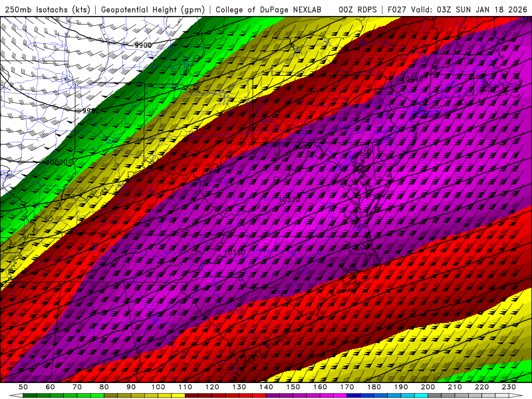Click the dark gray swatch right after 200

point(435,396)
